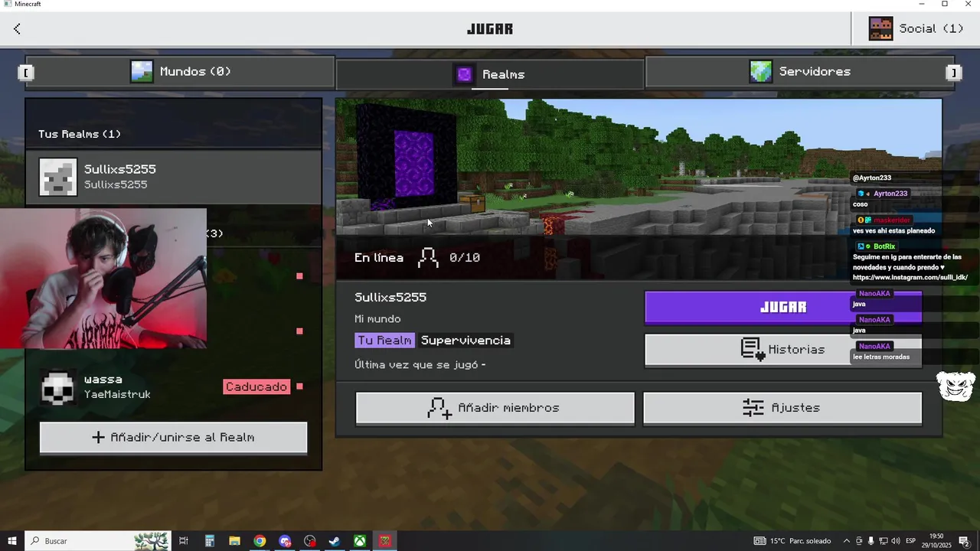Screen dimensions: 980x551
Task: Click the left bracket tab-navigation button
Action: click(x=26, y=72)
